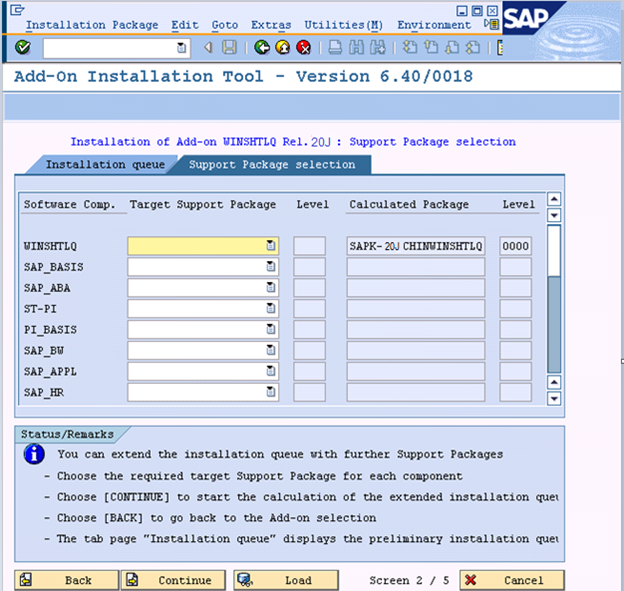Click the Cancel button at bottom

point(512,580)
